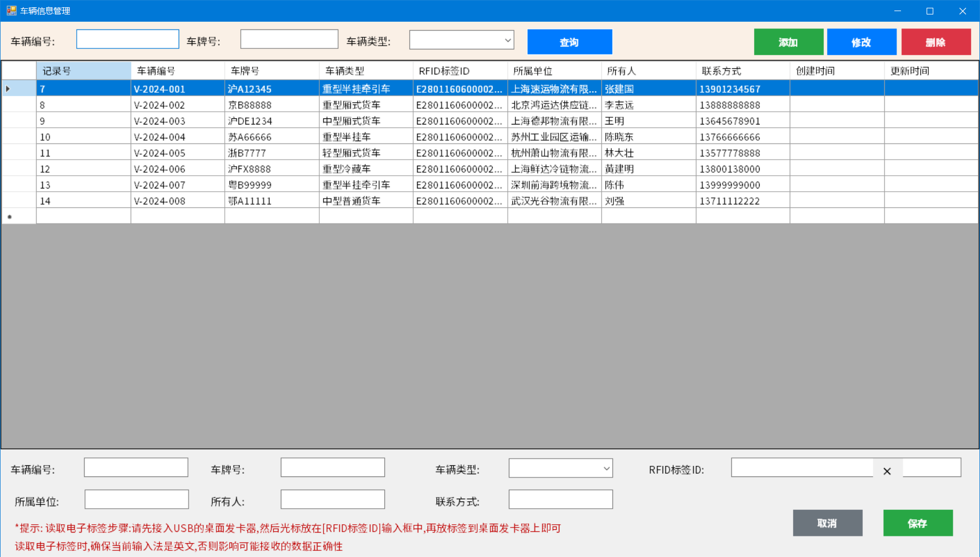Image resolution: width=980 pixels, height=557 pixels.
Task: Select owner cell 李志远
Action: 649,105
